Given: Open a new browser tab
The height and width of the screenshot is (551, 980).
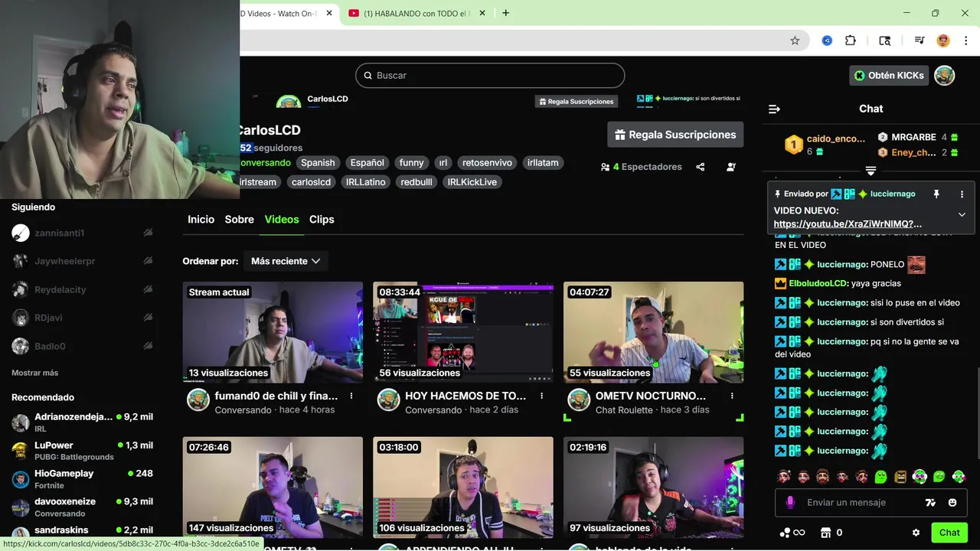Looking at the screenshot, I should (505, 13).
